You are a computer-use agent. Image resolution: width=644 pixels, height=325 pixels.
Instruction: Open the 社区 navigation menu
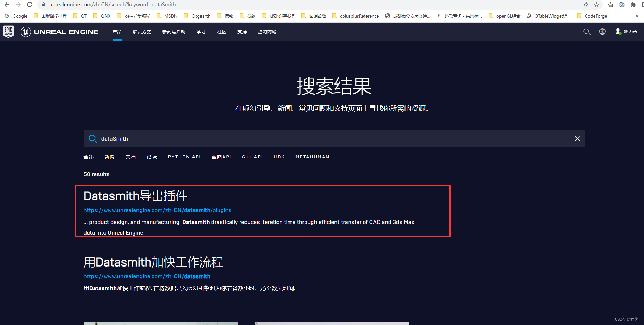tap(222, 32)
